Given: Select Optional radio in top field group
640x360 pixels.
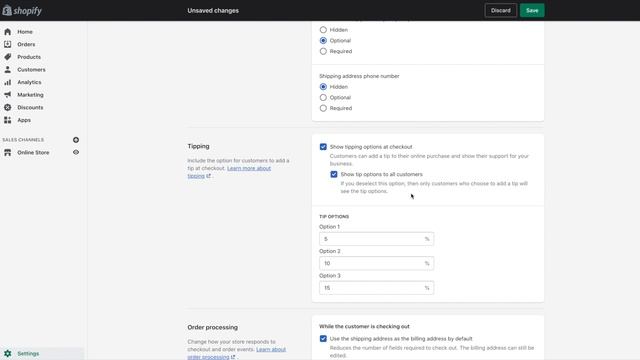Looking at the screenshot, I should coord(323,40).
